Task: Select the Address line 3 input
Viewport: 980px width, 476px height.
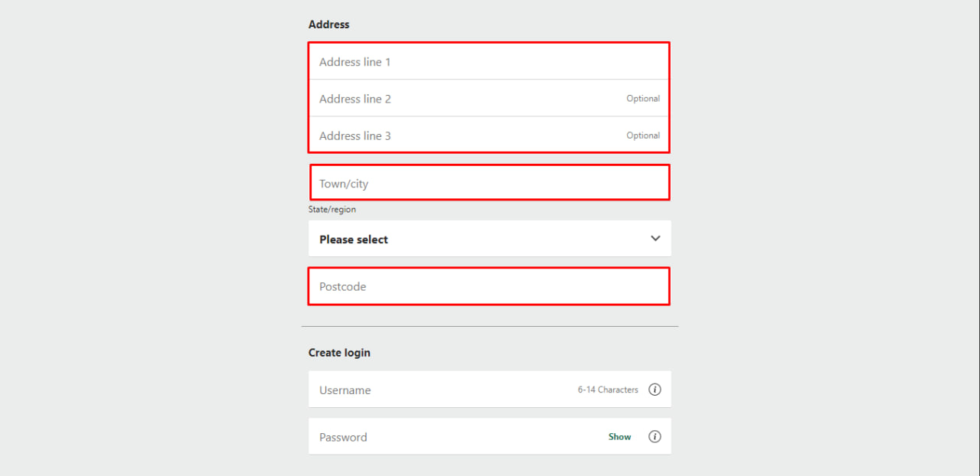Action: (459, 135)
